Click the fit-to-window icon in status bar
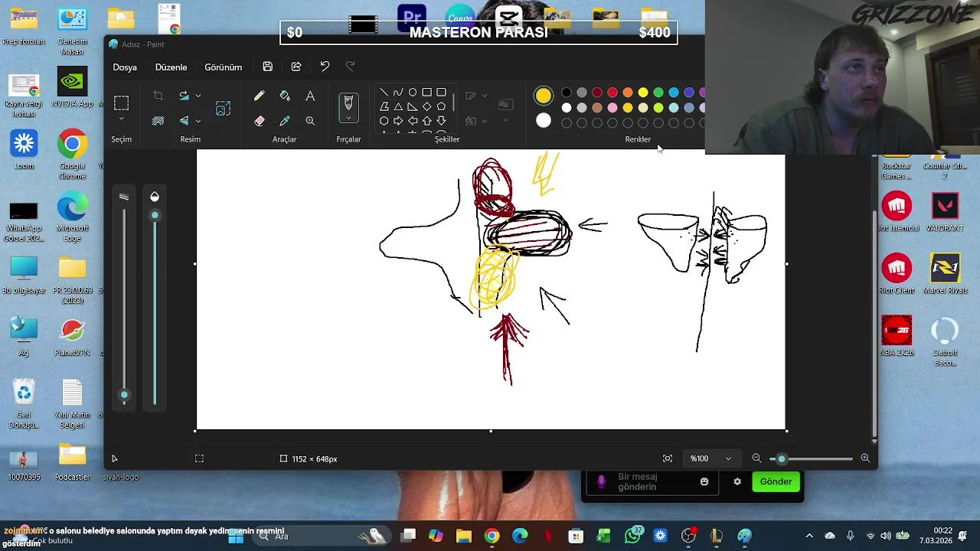 (x=668, y=458)
